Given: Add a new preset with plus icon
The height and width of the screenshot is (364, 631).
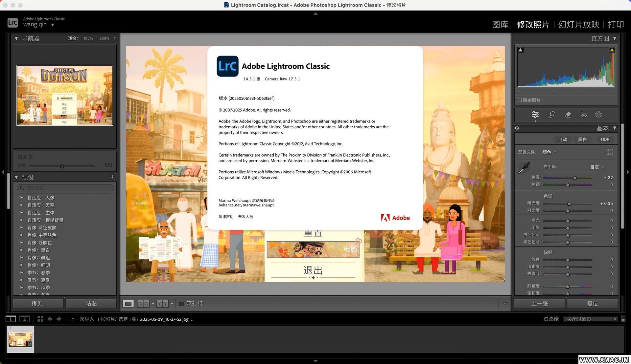Looking at the screenshot, I should (x=112, y=177).
